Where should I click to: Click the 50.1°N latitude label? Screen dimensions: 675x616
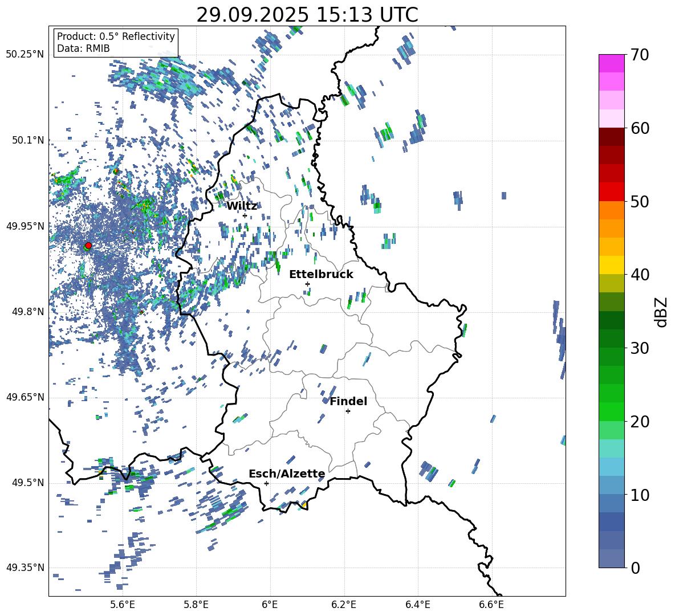pyautogui.click(x=28, y=140)
